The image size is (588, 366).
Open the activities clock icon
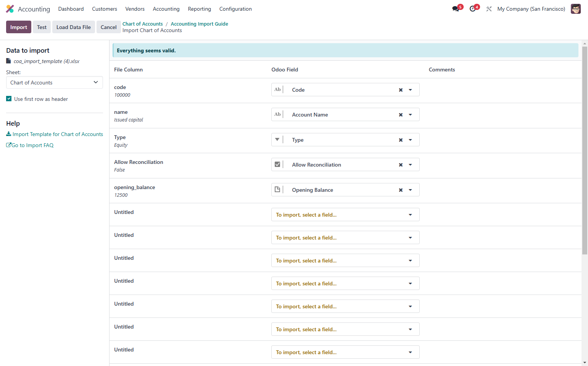coord(473,9)
